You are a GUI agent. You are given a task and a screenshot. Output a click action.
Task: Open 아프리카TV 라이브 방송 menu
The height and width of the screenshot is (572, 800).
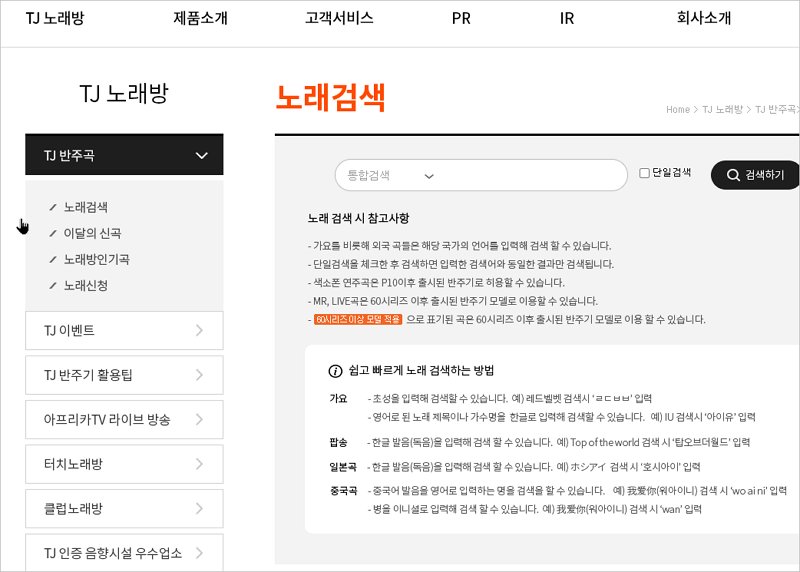(x=124, y=419)
